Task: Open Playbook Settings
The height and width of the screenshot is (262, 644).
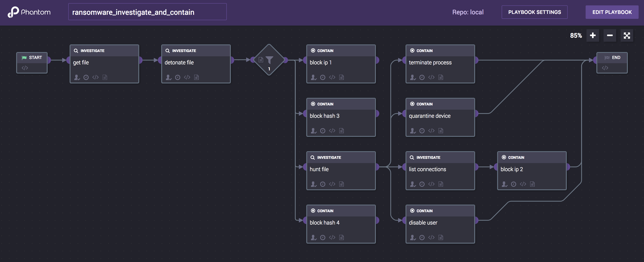Action: click(534, 12)
